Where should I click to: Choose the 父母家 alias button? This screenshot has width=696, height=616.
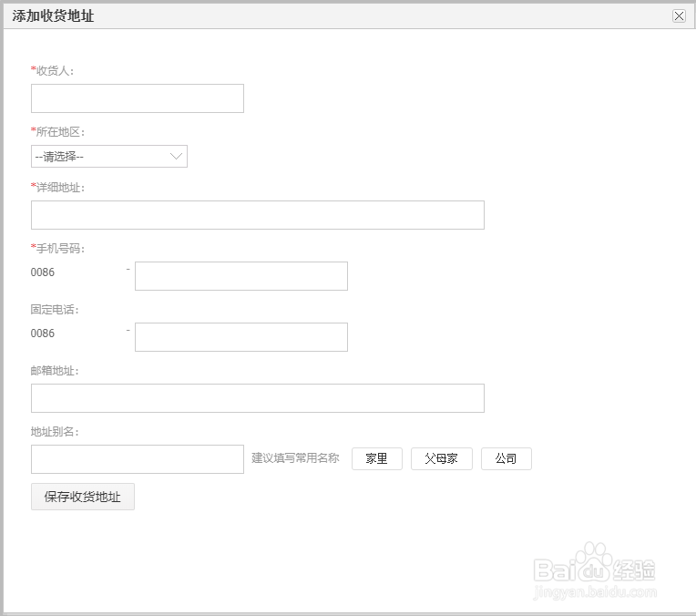tap(441, 458)
